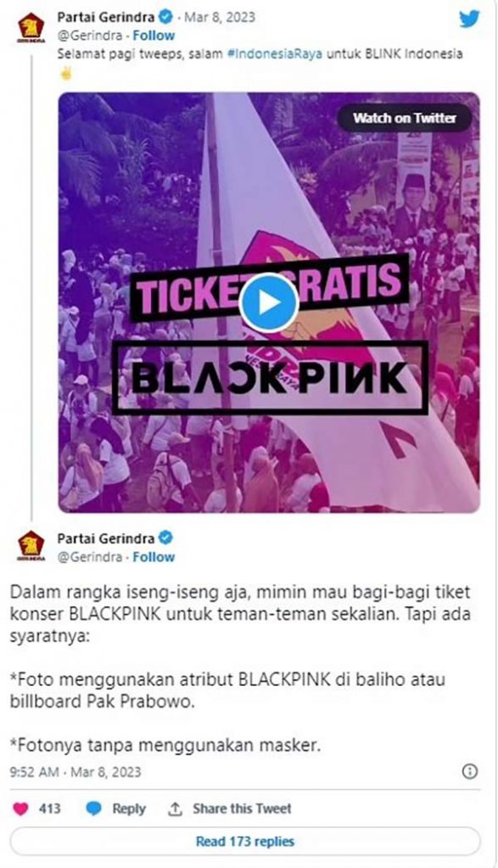Click the Reply text label
The image size is (498, 868).
pos(128,809)
